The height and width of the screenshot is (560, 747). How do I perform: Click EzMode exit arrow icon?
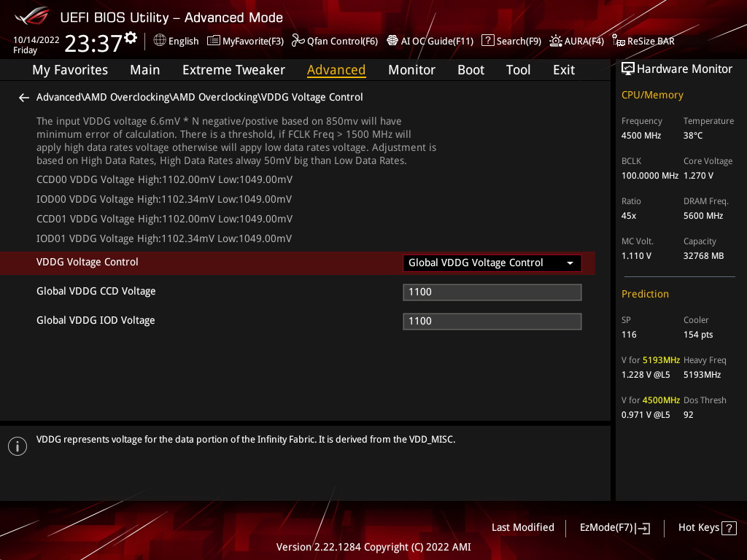coord(643,528)
